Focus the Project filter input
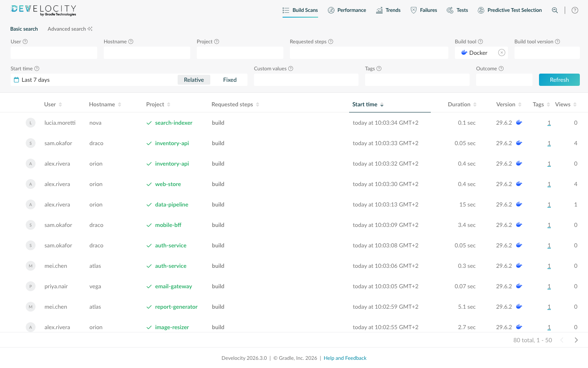The height and width of the screenshot is (368, 588). pos(240,53)
